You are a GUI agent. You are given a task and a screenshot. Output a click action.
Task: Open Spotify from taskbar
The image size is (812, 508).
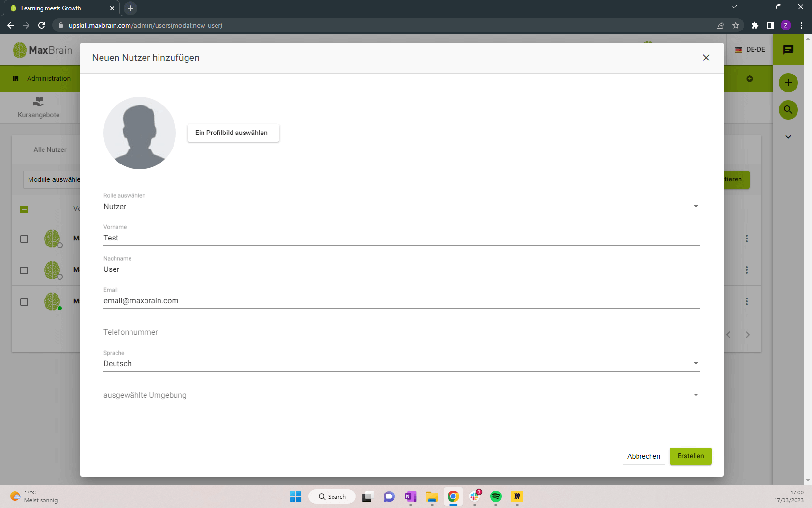point(496,496)
